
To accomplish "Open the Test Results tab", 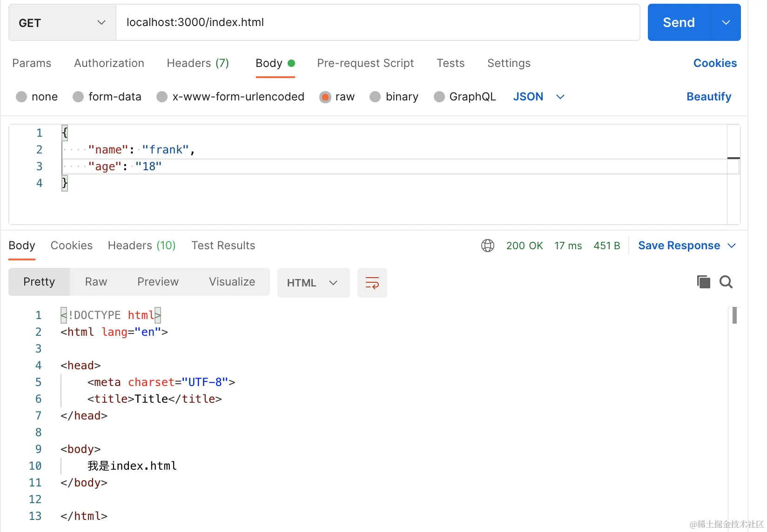I will pyautogui.click(x=223, y=246).
